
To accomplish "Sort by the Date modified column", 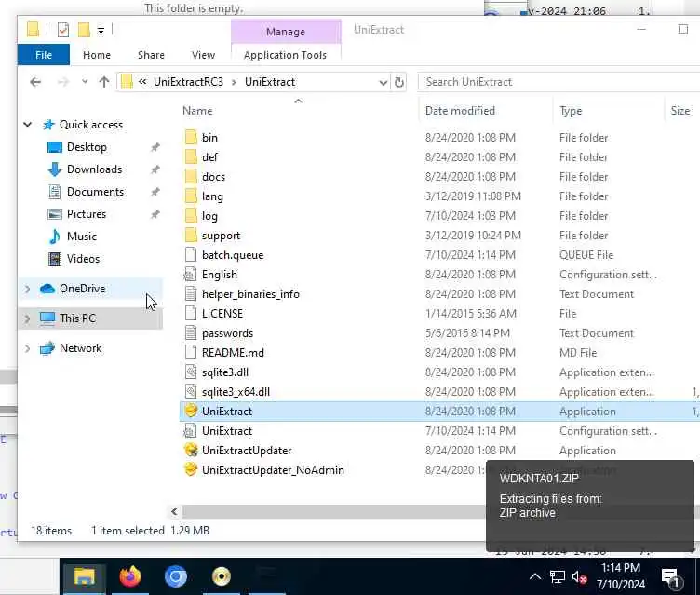I will click(460, 111).
